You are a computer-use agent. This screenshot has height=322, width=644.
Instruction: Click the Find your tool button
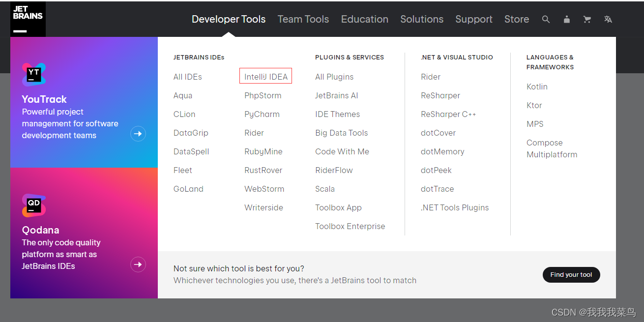pyautogui.click(x=571, y=275)
